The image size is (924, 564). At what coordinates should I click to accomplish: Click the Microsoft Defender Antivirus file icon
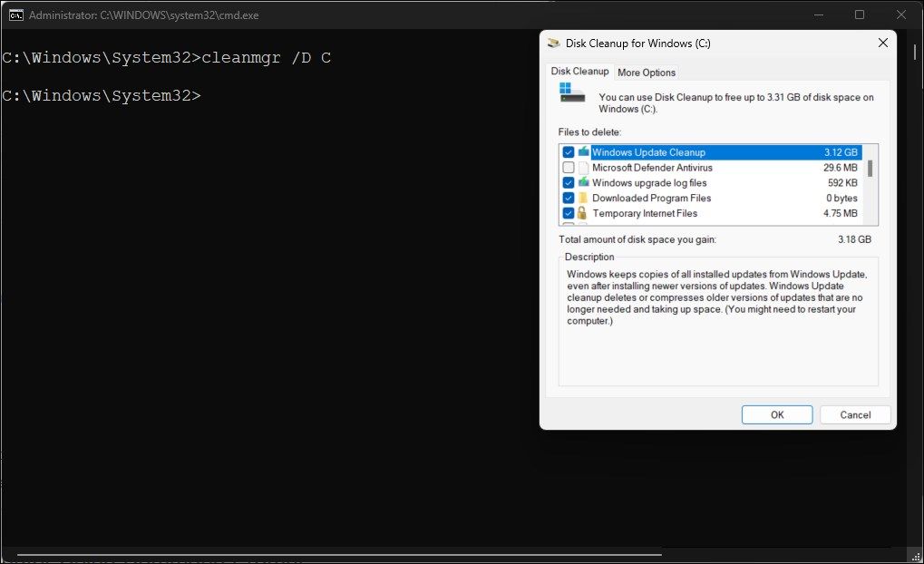[582, 167]
